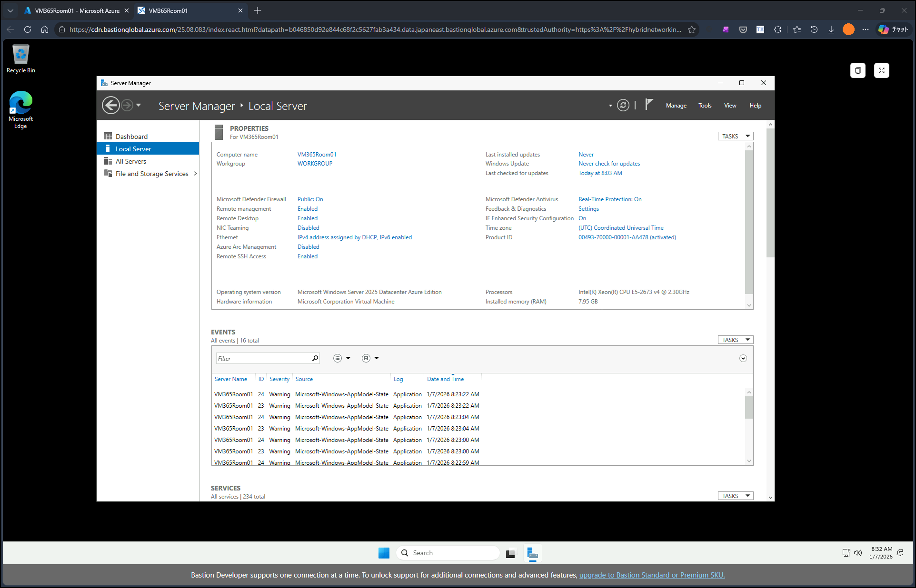Open Server Manager from Windows taskbar
This screenshot has height=588, width=916.
pyautogui.click(x=532, y=553)
